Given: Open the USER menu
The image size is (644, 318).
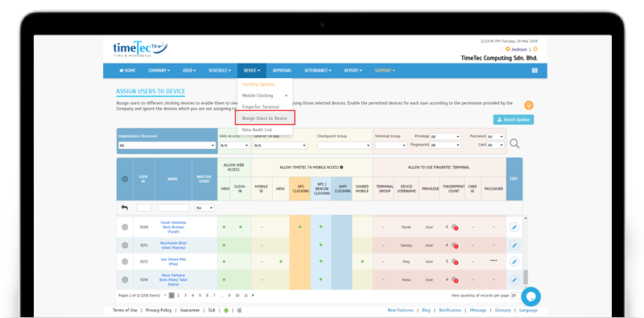Looking at the screenshot, I should (x=189, y=71).
